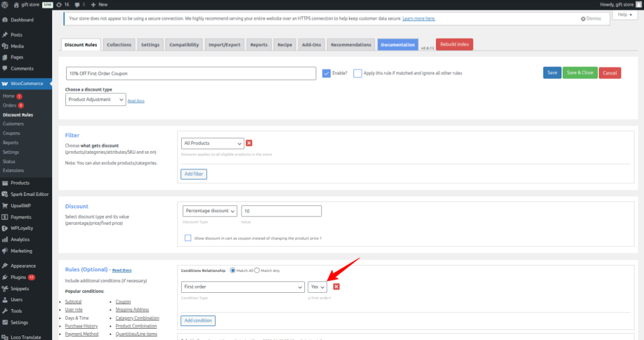Switch to the Collections tab

click(x=119, y=45)
